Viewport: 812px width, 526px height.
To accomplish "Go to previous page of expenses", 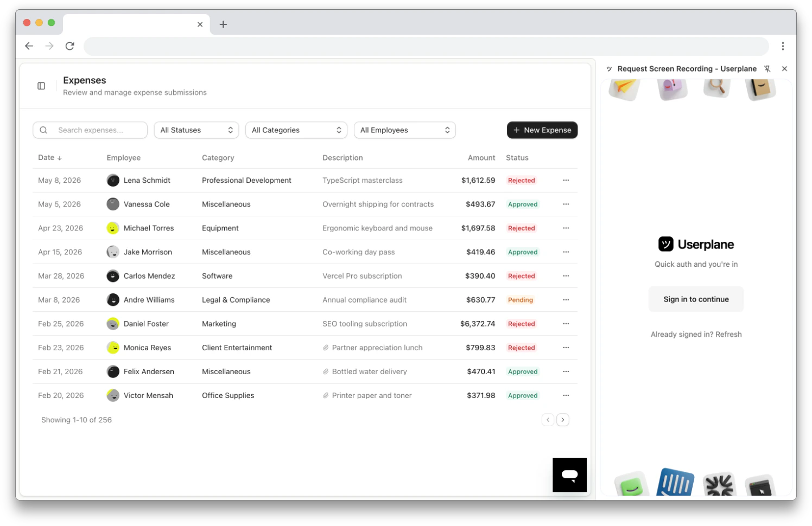I will pyautogui.click(x=548, y=420).
